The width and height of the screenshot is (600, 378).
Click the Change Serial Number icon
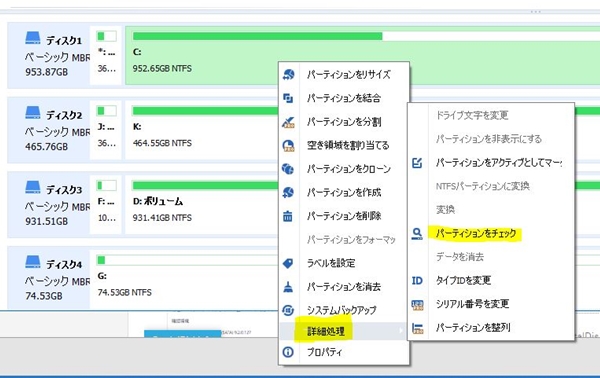coord(417,304)
